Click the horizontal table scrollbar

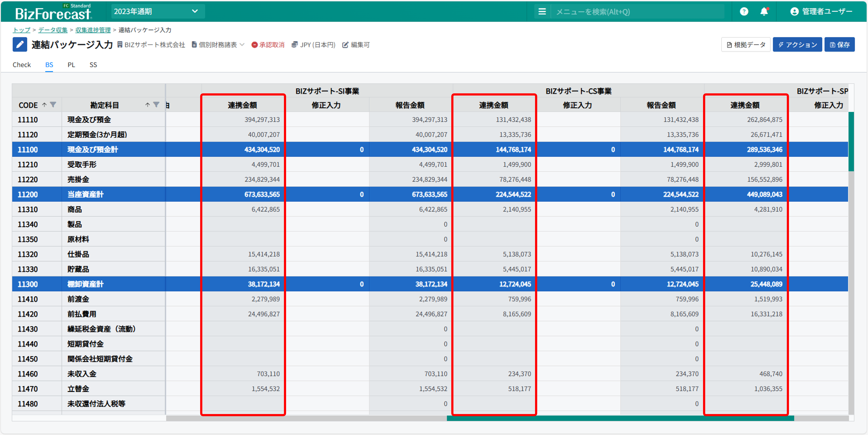(x=620, y=419)
